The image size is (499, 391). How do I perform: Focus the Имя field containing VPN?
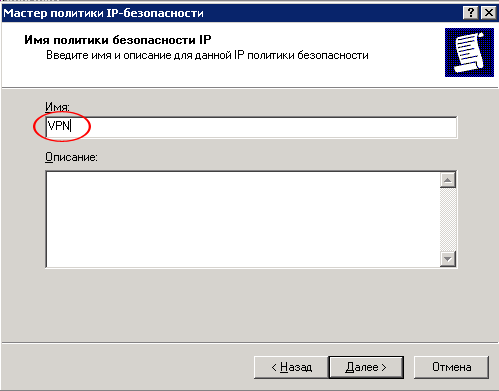tap(251, 127)
